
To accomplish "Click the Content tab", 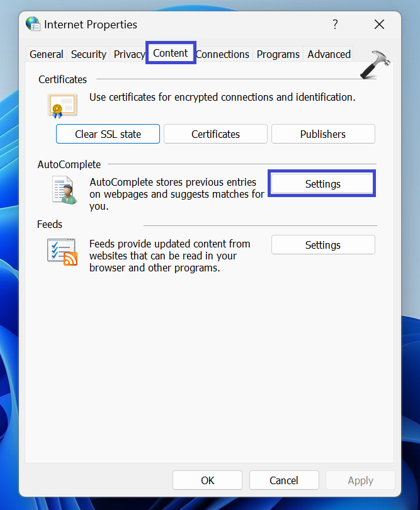I will [x=171, y=53].
